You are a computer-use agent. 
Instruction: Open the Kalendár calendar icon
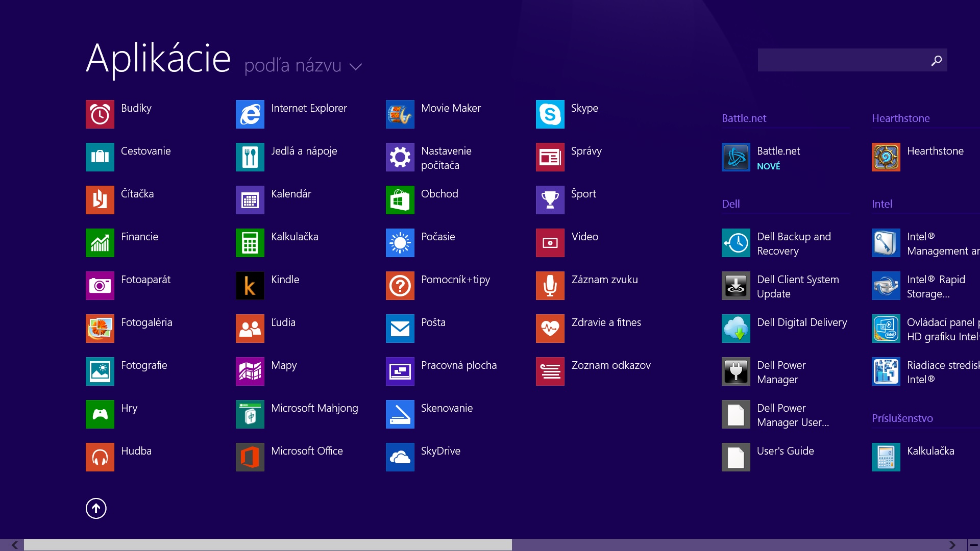click(250, 200)
